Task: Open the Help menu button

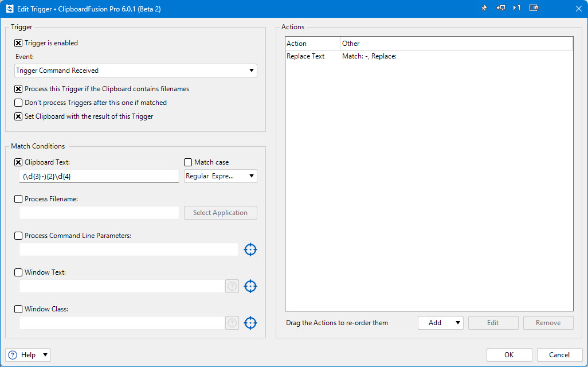Action: 29,355
